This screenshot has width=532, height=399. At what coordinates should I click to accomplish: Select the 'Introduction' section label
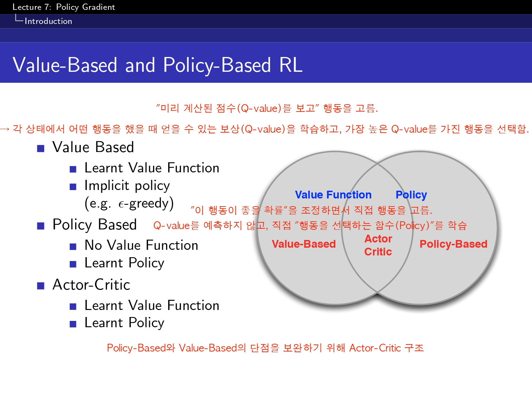(48, 21)
